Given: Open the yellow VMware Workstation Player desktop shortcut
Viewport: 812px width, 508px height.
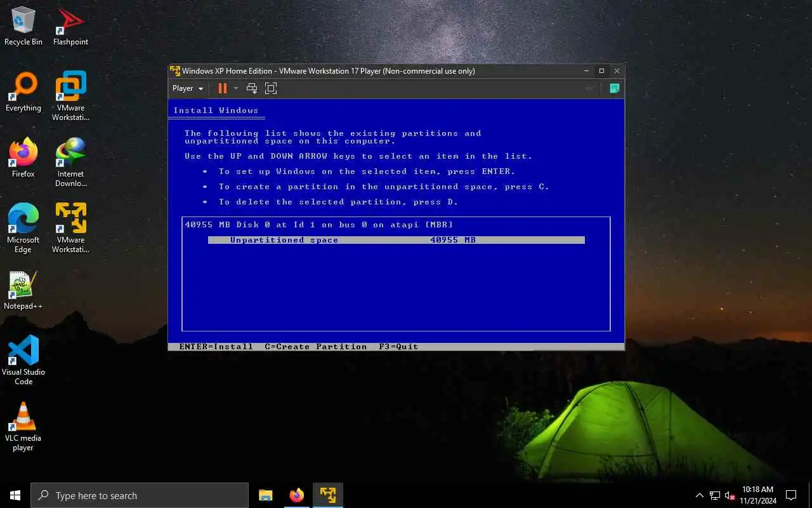Looking at the screenshot, I should click(x=70, y=228).
